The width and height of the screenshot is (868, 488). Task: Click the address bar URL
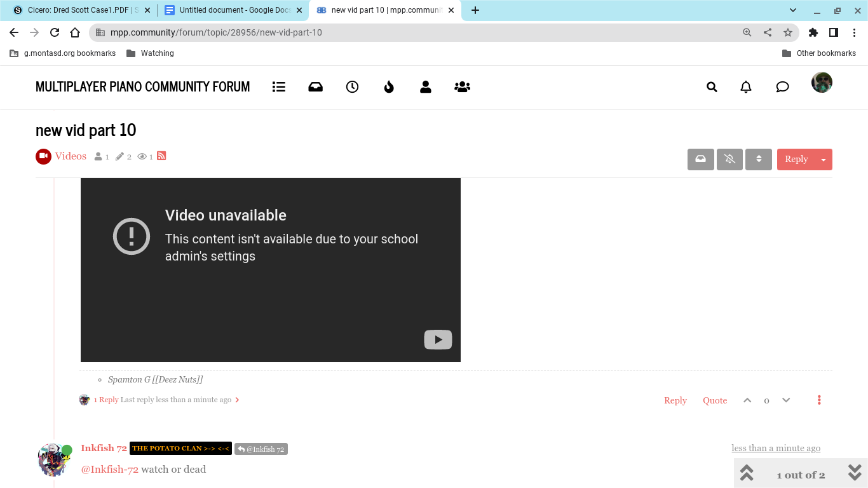pos(216,32)
